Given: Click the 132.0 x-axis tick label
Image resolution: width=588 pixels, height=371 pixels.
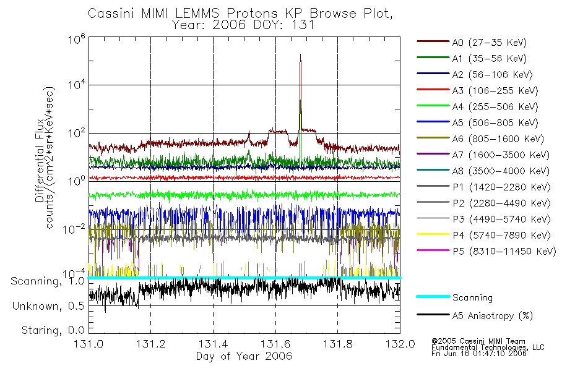Looking at the screenshot, I should (x=400, y=344).
